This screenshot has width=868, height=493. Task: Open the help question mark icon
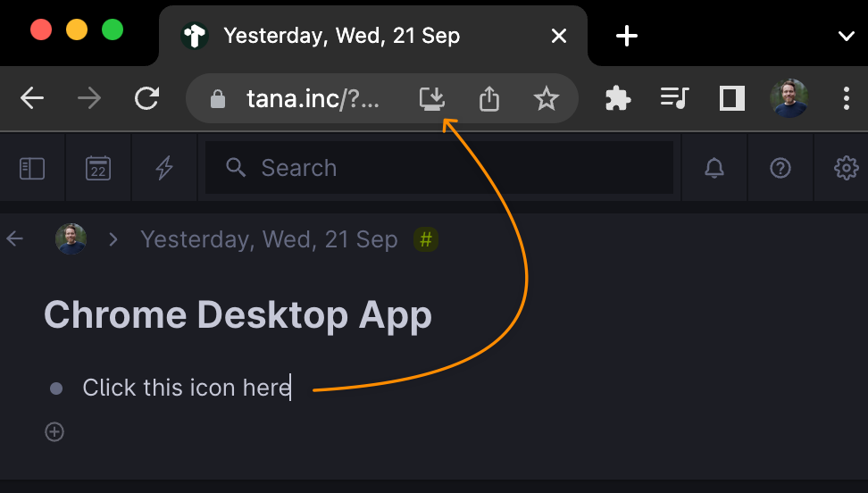(780, 168)
